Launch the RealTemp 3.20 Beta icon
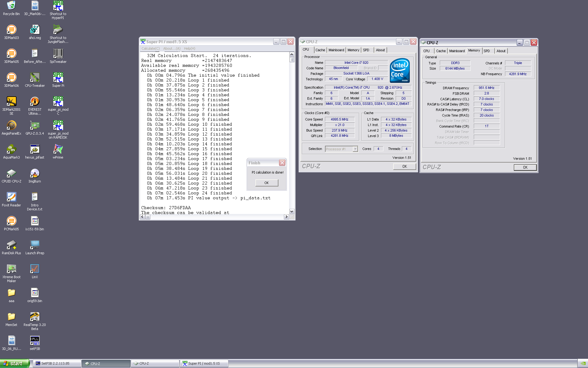Image resolution: width=588 pixels, height=368 pixels. point(35,321)
